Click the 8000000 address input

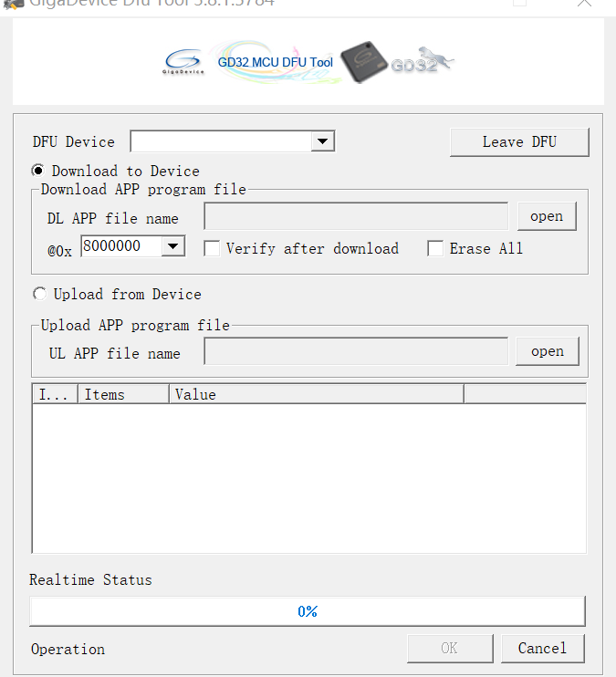(x=121, y=246)
